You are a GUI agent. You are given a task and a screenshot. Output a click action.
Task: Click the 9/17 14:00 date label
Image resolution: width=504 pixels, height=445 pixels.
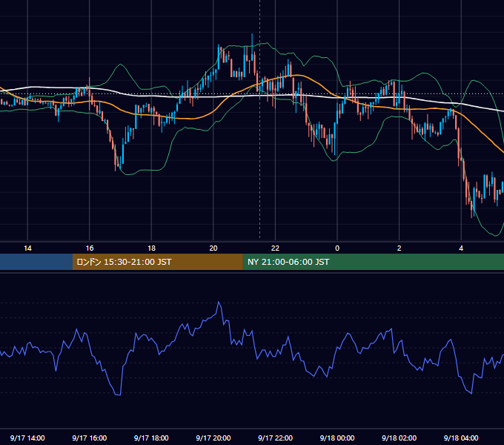[27, 438]
